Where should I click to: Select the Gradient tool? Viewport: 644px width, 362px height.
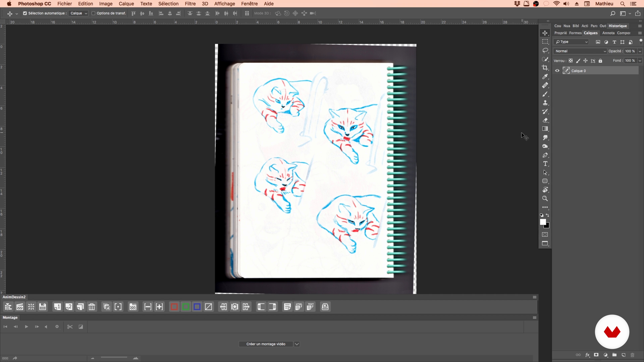[x=545, y=129]
